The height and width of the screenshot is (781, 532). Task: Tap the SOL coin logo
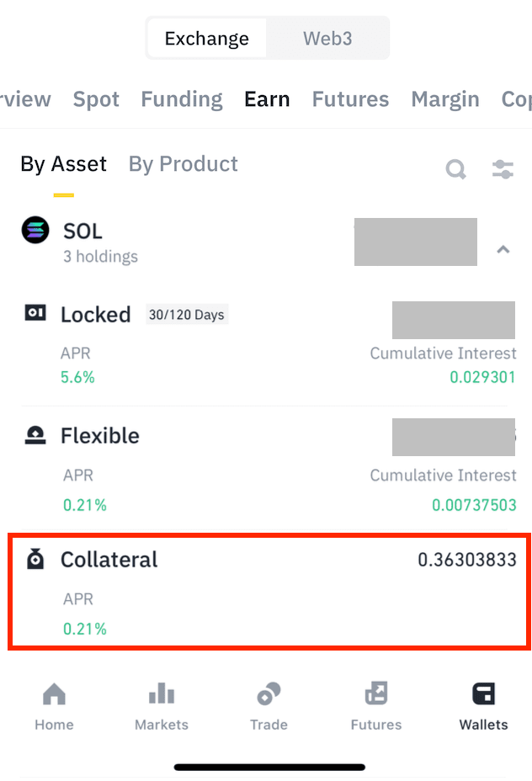coord(35,230)
